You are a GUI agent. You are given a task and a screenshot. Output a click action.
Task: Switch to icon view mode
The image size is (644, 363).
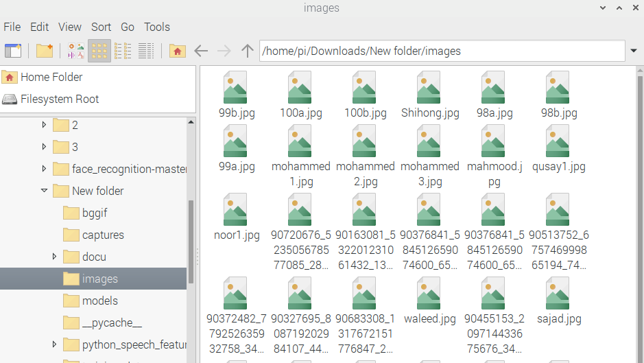point(99,51)
